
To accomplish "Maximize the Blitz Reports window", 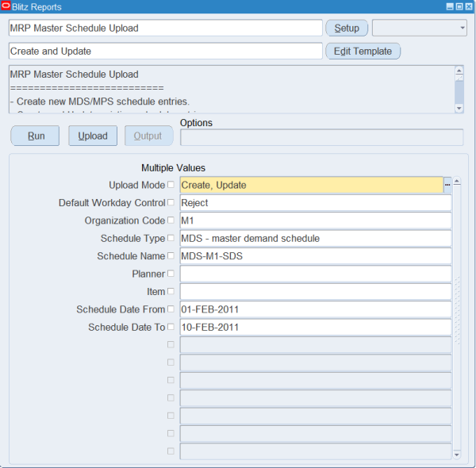I will 459,6.
